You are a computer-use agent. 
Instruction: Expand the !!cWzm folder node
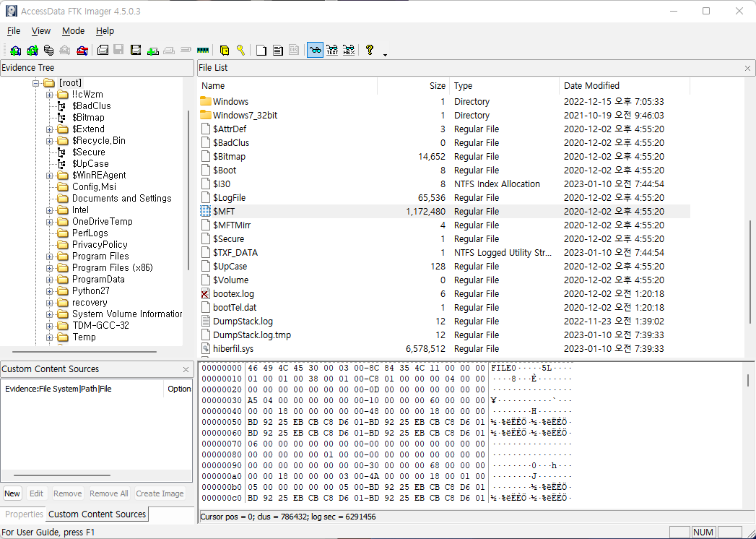tap(49, 95)
